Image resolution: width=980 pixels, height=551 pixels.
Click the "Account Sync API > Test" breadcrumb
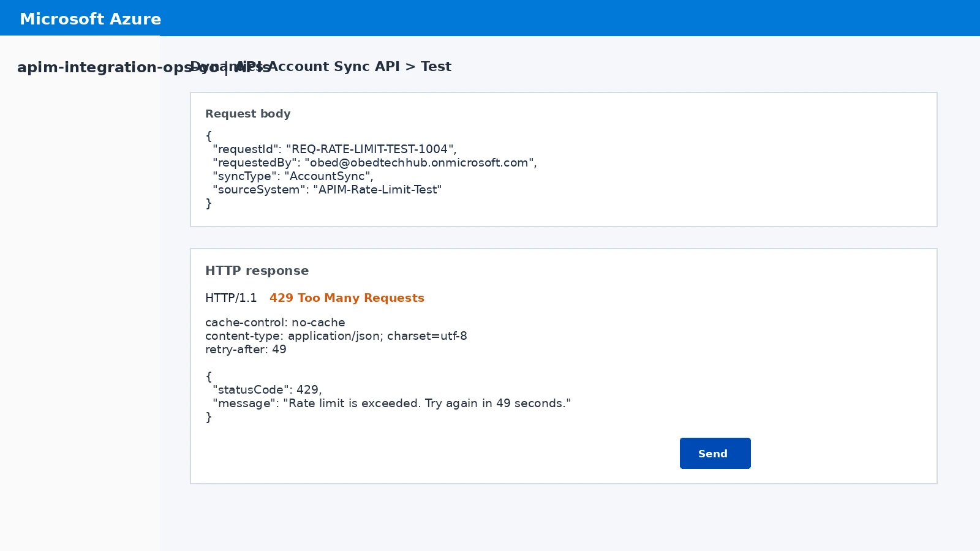pos(360,67)
